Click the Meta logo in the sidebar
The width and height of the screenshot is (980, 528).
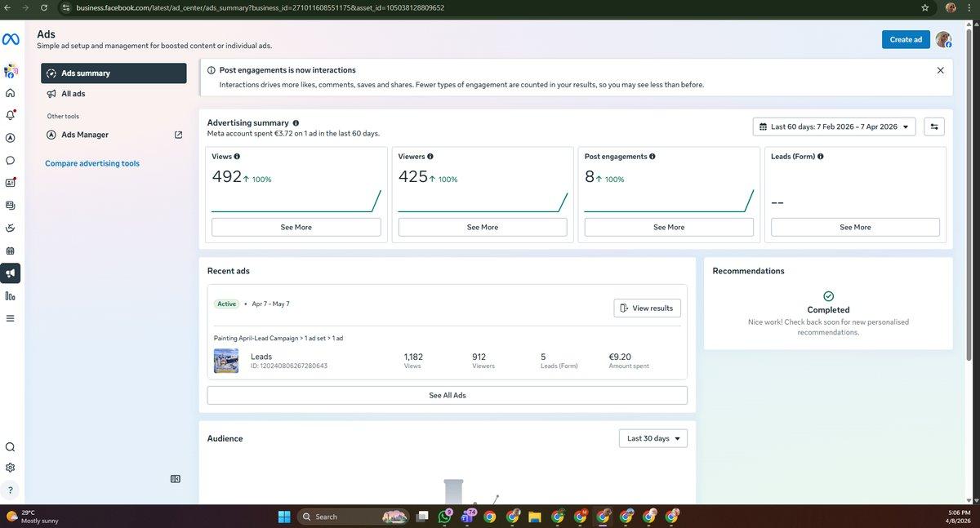tap(10, 39)
